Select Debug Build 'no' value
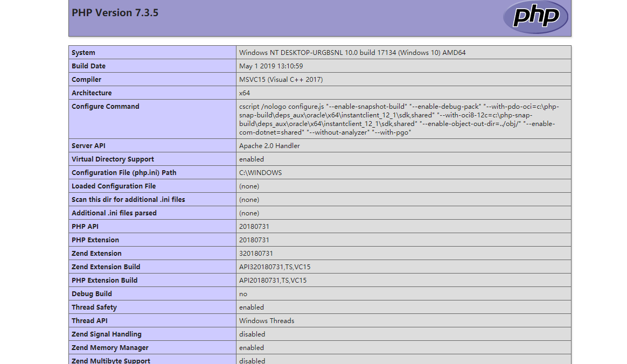Screen dimensions: 627x364 pos(243,293)
